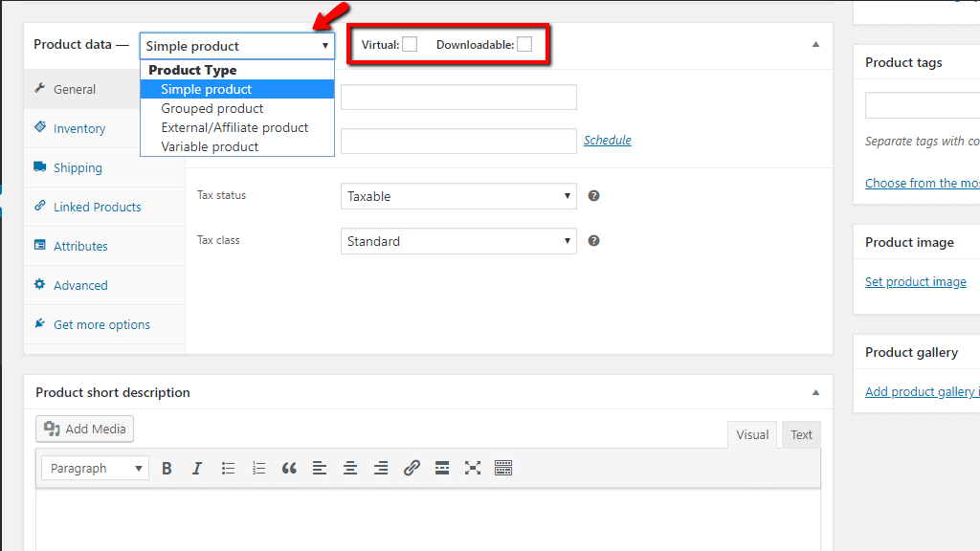Insert Read More tag

tap(442, 469)
